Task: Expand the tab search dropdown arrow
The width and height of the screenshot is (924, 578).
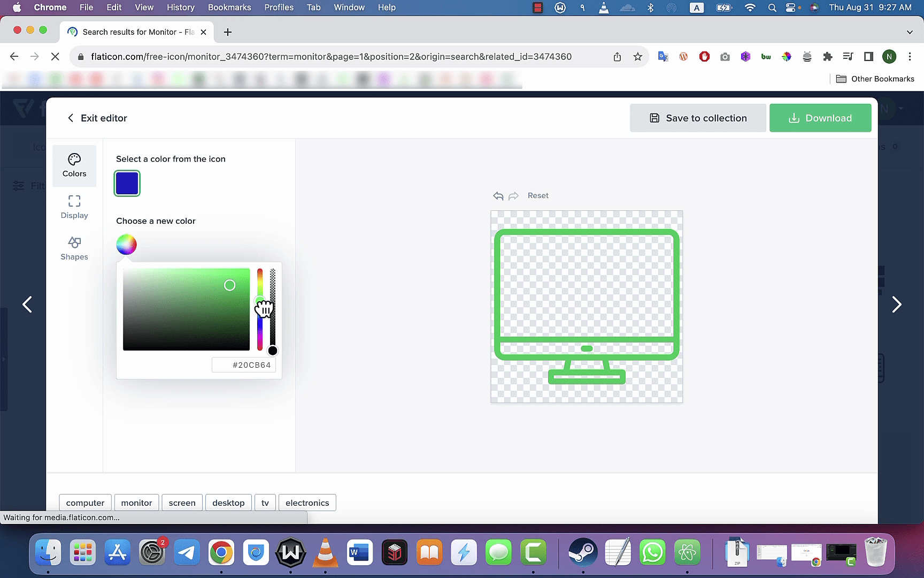Action: click(910, 32)
